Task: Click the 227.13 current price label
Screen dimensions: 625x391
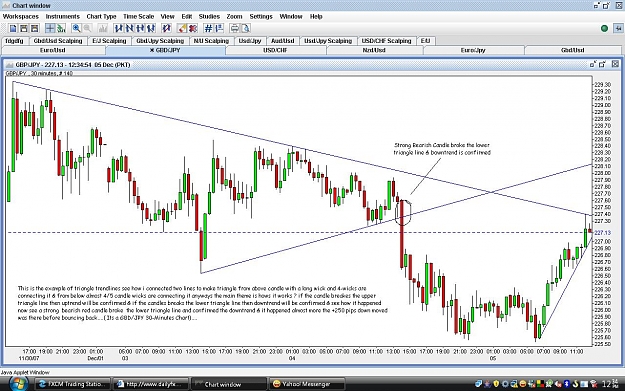Action: (602, 232)
